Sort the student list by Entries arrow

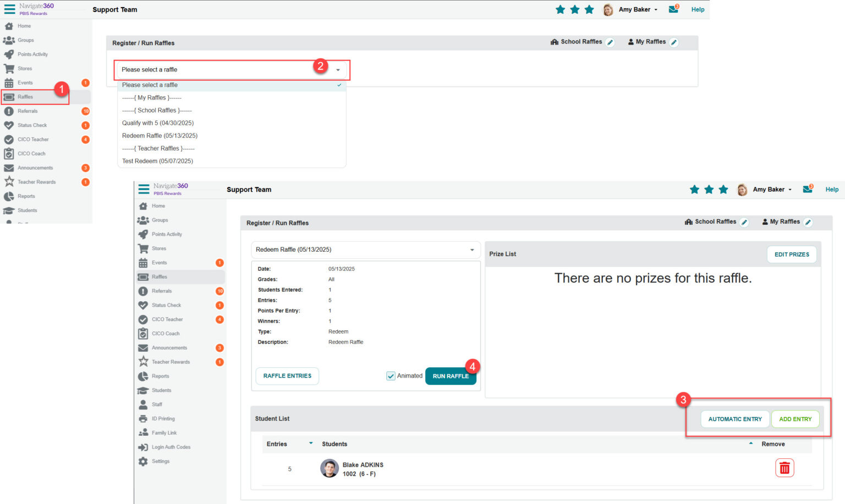[x=311, y=444]
